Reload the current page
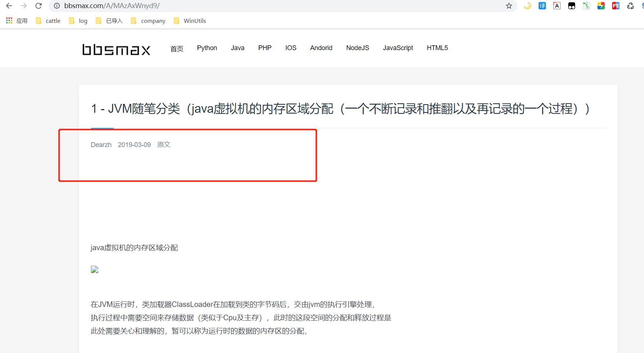This screenshot has width=644, height=353. [x=39, y=6]
